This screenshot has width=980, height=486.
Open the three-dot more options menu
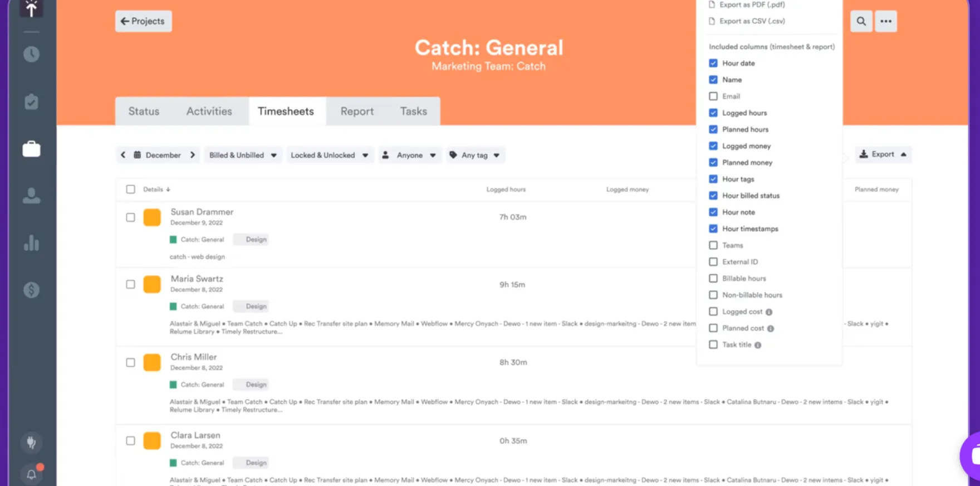click(885, 21)
